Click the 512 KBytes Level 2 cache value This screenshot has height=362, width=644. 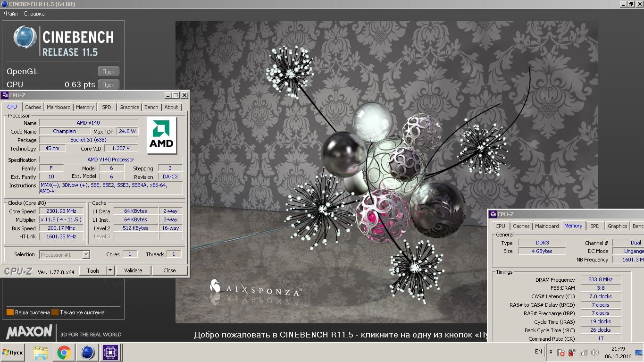(136, 228)
